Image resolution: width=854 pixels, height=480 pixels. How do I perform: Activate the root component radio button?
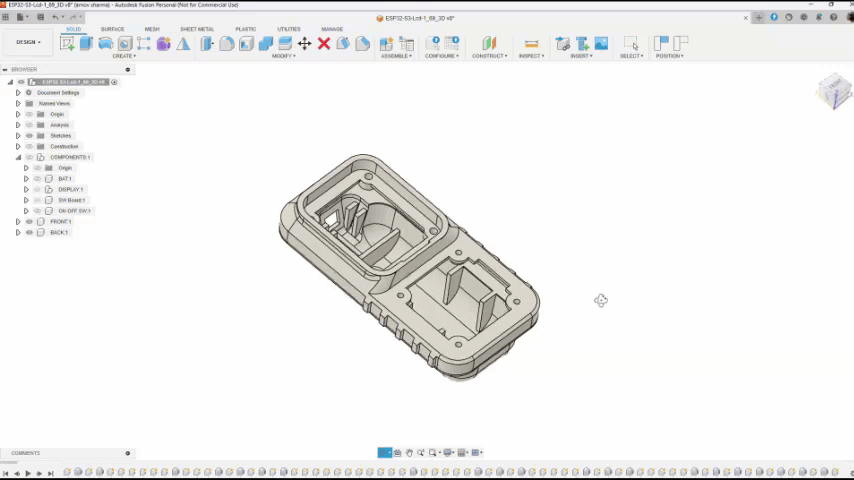[114, 82]
